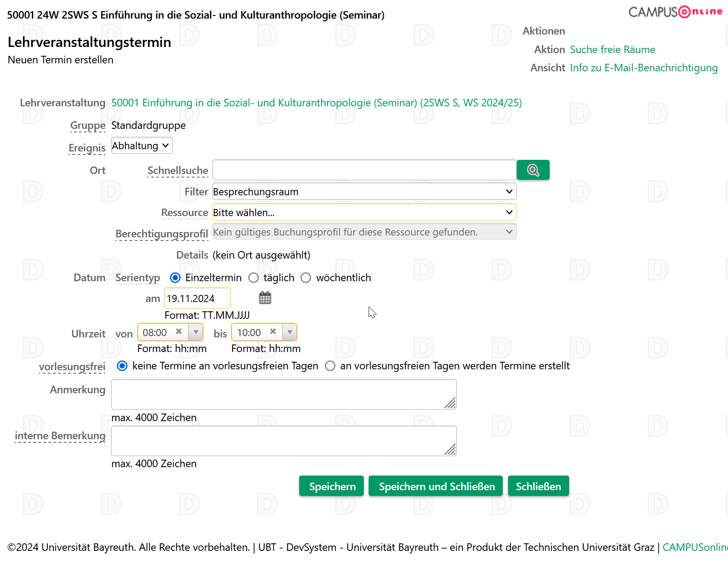This screenshot has height=569, width=728.
Task: Open the Filter Besprechungsraum dropdown
Action: click(x=364, y=191)
